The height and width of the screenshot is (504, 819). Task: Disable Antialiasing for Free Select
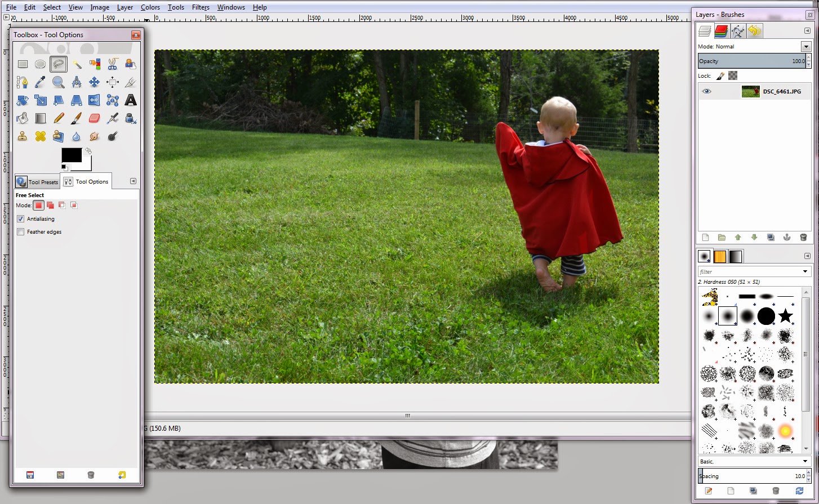[x=20, y=218]
